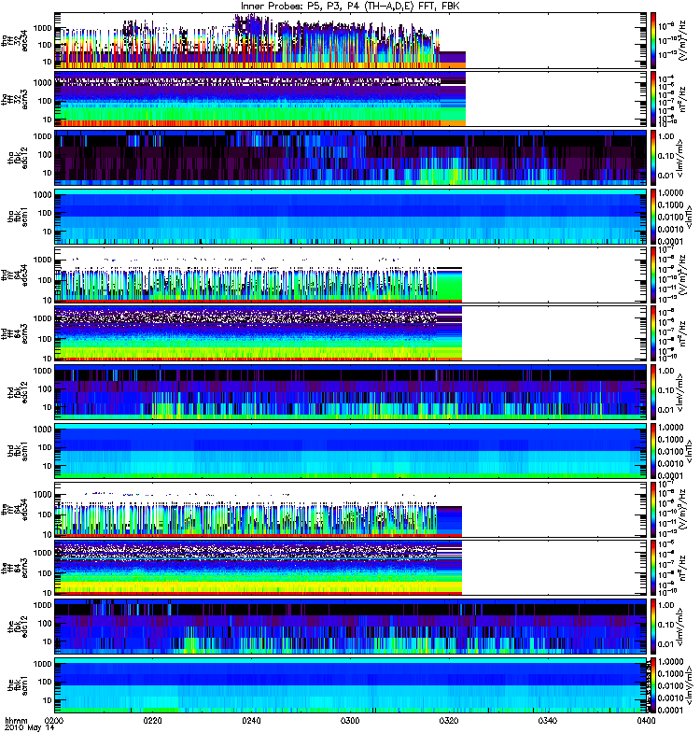
Task: Select the the fff 64 scm3 spectrogram panel
Action: click(x=351, y=568)
